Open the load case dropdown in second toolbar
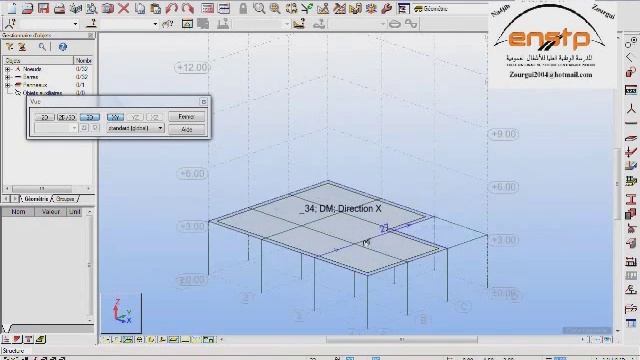 coord(261,24)
